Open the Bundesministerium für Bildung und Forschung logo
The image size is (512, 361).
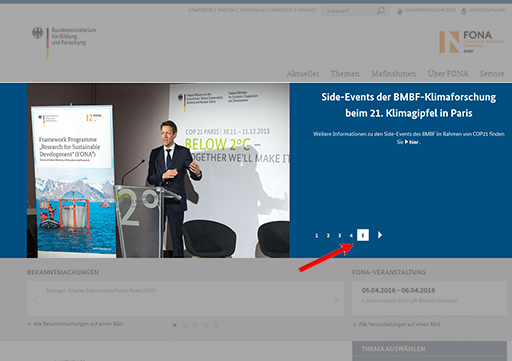64,43
